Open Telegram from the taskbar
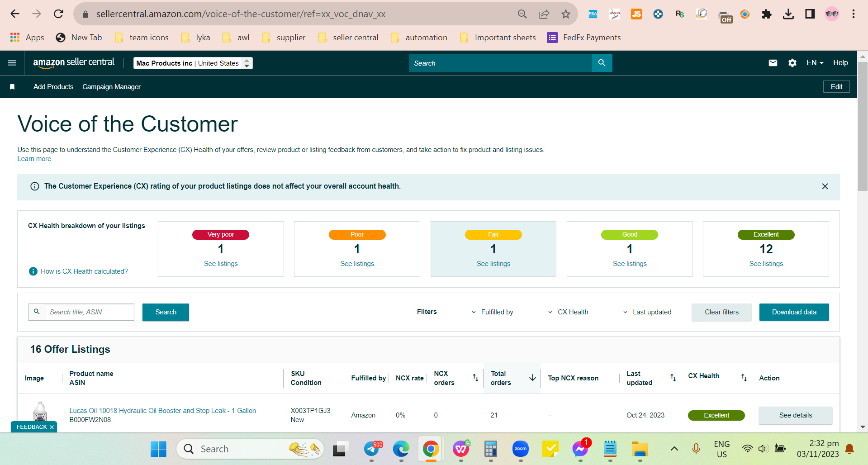Screen dimensions: 868x465 coord(372,449)
